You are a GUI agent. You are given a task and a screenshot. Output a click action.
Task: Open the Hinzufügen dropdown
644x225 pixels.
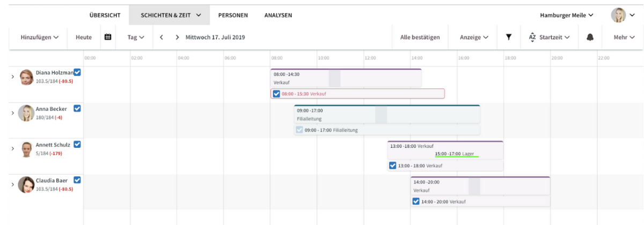click(x=39, y=37)
